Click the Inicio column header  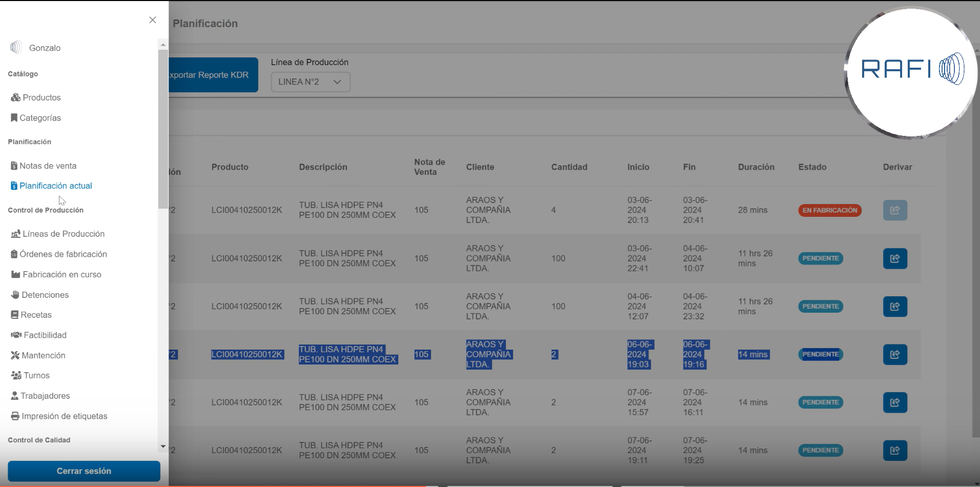click(638, 167)
